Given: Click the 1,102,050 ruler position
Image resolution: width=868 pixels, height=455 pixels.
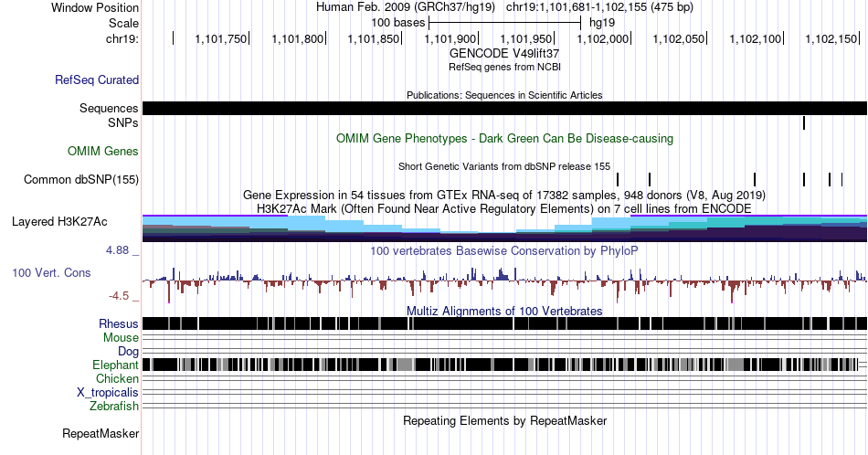Looking at the screenshot, I should (679, 38).
